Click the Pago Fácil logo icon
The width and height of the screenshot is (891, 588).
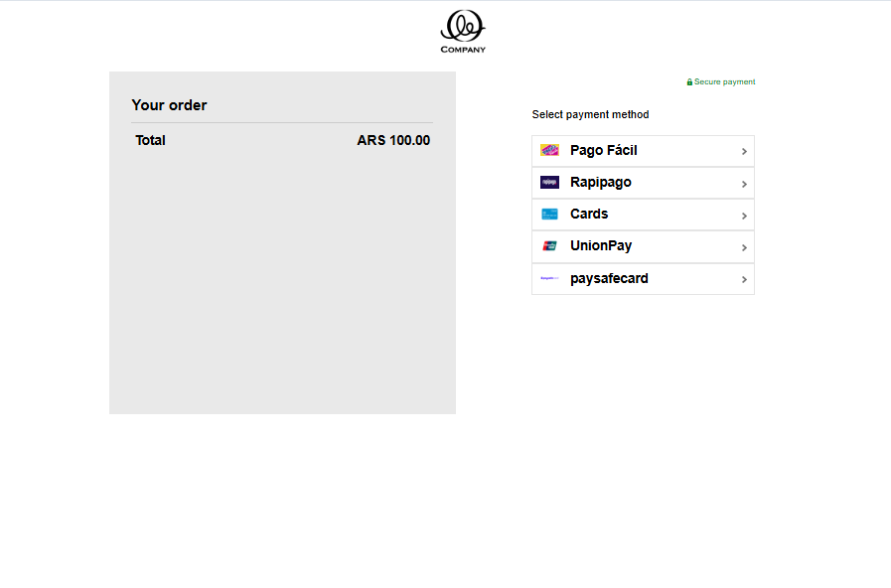coord(549,150)
